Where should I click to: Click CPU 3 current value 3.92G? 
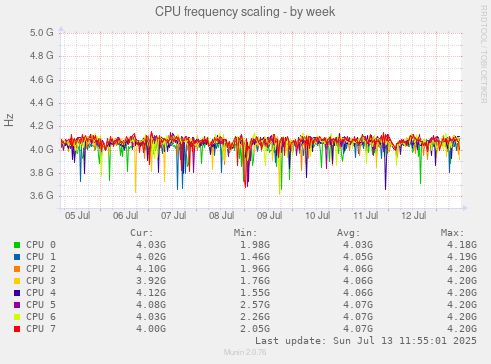pos(151,281)
